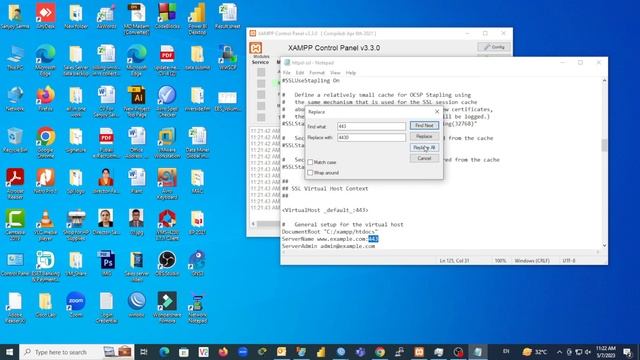
Task: Click the 32°C weather widget on taskbar
Action: pos(535,352)
